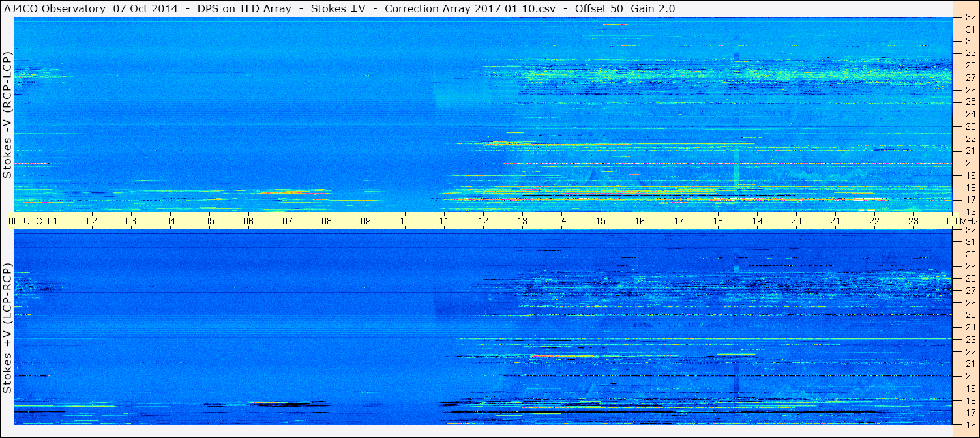Select the 11 hour mark on time axis
The height and width of the screenshot is (438, 980).
[444, 221]
